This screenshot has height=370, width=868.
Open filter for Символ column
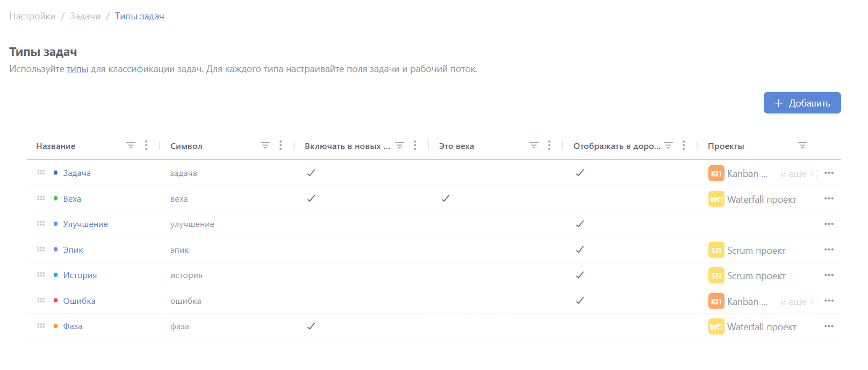coord(265,145)
